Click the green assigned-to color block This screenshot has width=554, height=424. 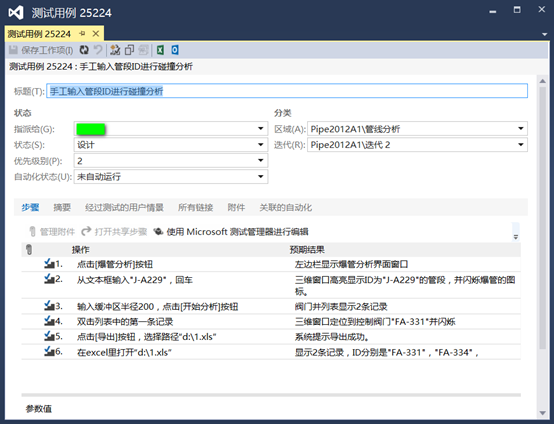(91, 129)
